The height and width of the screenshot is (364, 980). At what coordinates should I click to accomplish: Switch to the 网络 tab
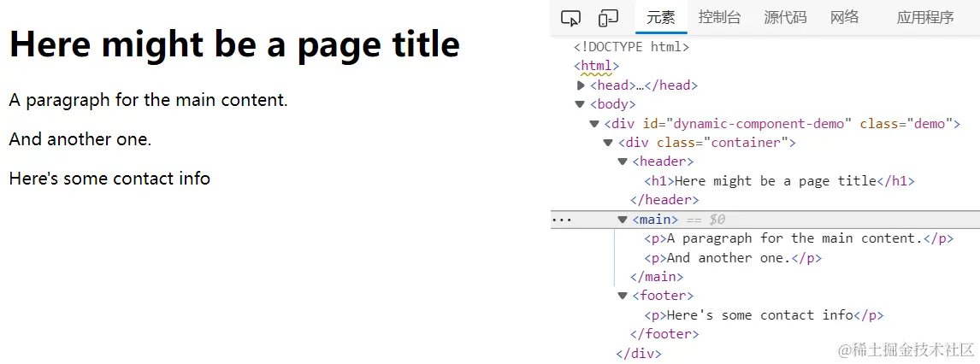[844, 17]
